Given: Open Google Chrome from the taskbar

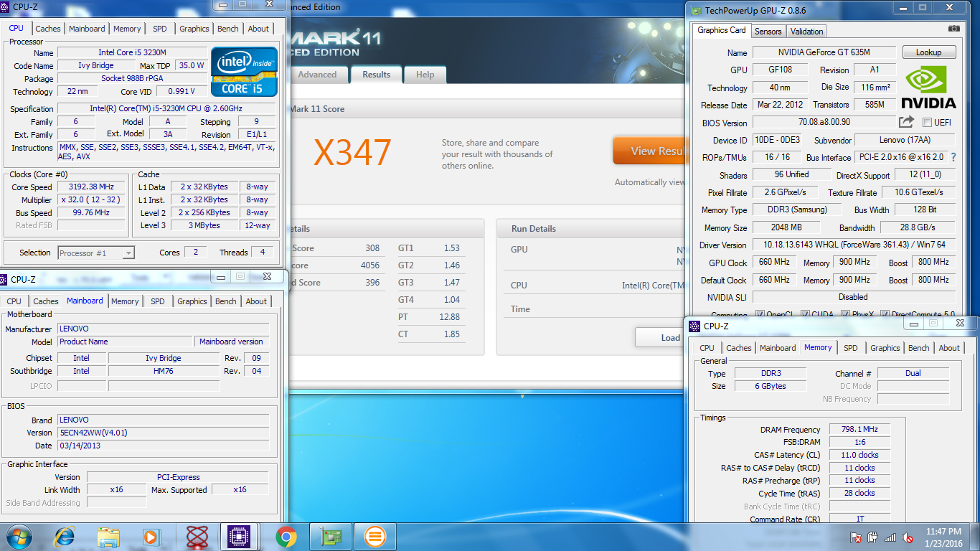Looking at the screenshot, I should coord(286,537).
